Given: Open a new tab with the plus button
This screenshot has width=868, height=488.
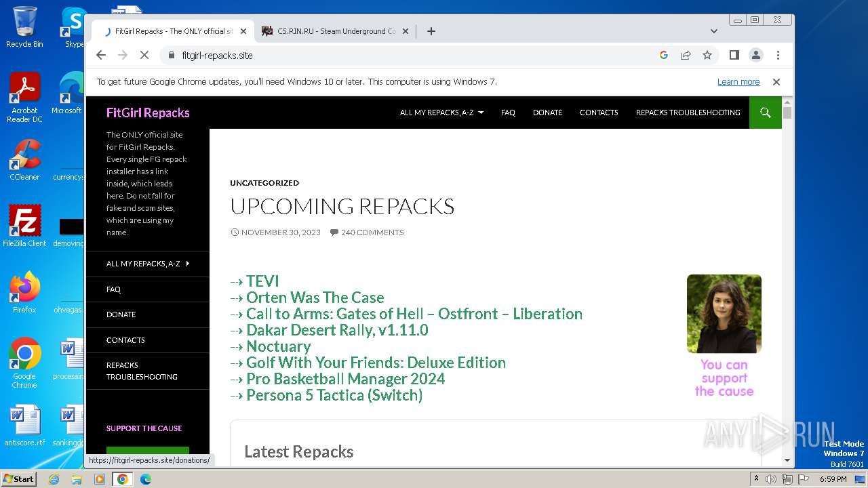Looking at the screenshot, I should pyautogui.click(x=431, y=31).
